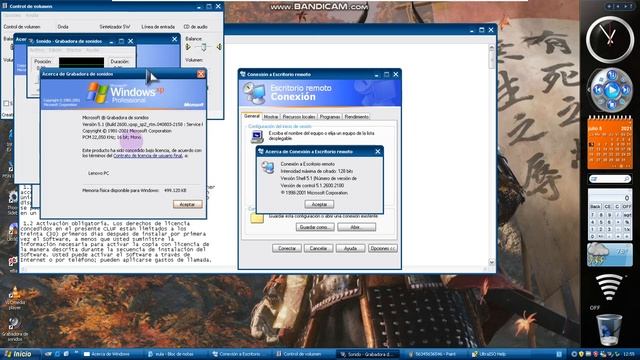Click the Control de volumen title bar icon
Screen dimensions: 640x360
pos(5,6)
